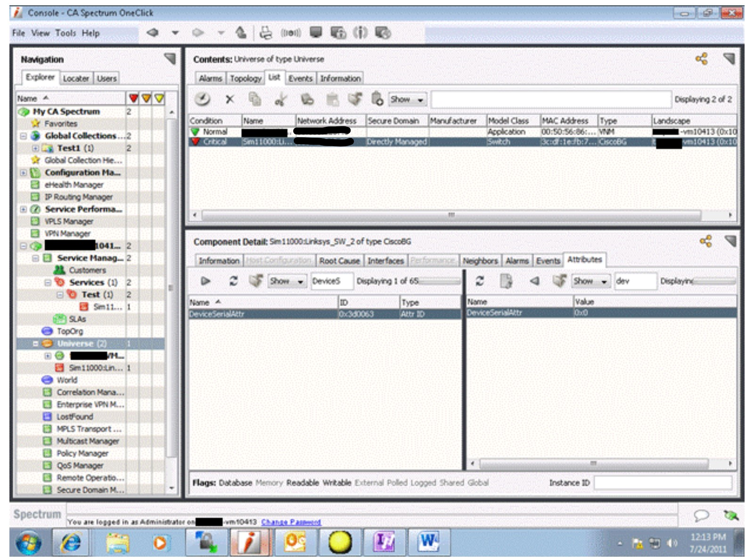Image resolution: width=745 pixels, height=560 pixels.
Task: Click the chat bubble icon in status bar
Action: (x=701, y=515)
